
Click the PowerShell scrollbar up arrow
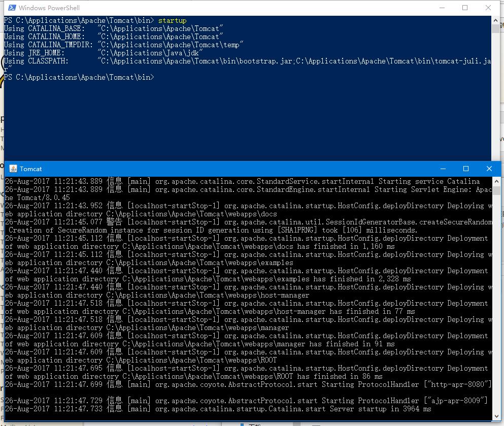pos(495,20)
